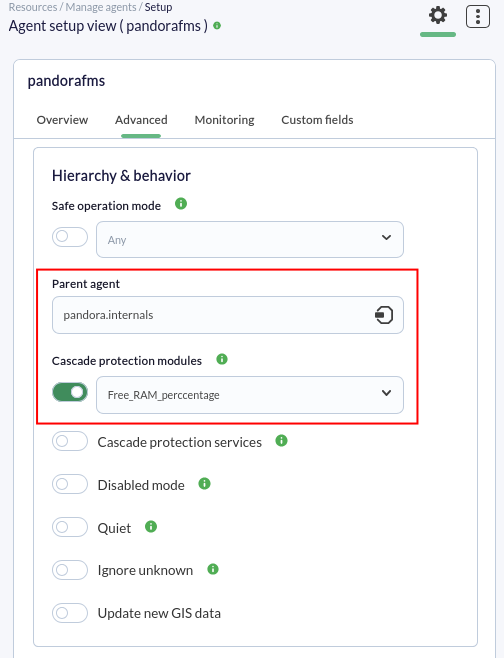The height and width of the screenshot is (658, 504).
Task: Open the setup gear icon
Action: pos(438,16)
